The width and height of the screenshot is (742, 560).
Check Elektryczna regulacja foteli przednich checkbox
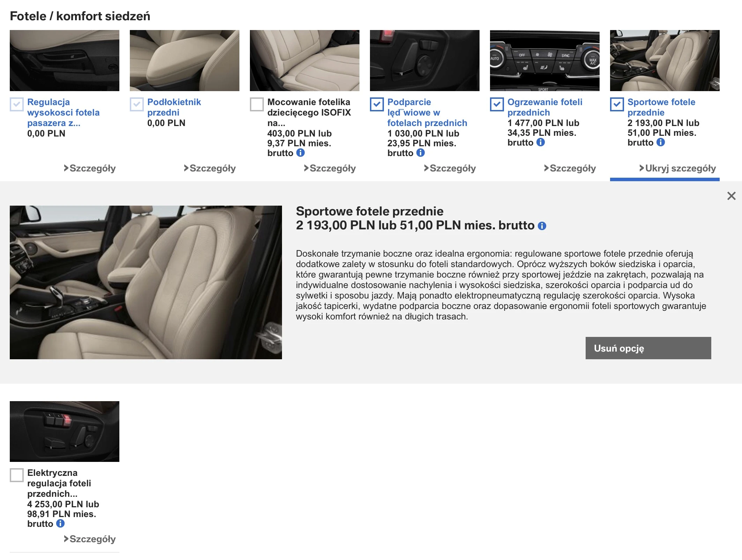17,475
